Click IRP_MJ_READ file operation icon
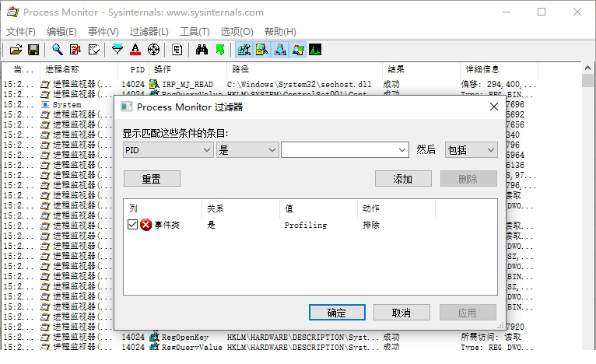The width and height of the screenshot is (596, 364). [x=154, y=84]
